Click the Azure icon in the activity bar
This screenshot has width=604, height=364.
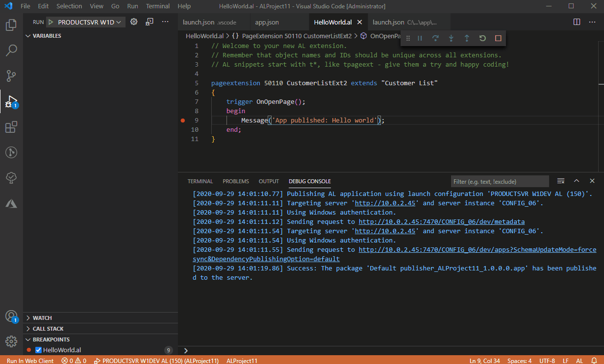pyautogui.click(x=11, y=203)
